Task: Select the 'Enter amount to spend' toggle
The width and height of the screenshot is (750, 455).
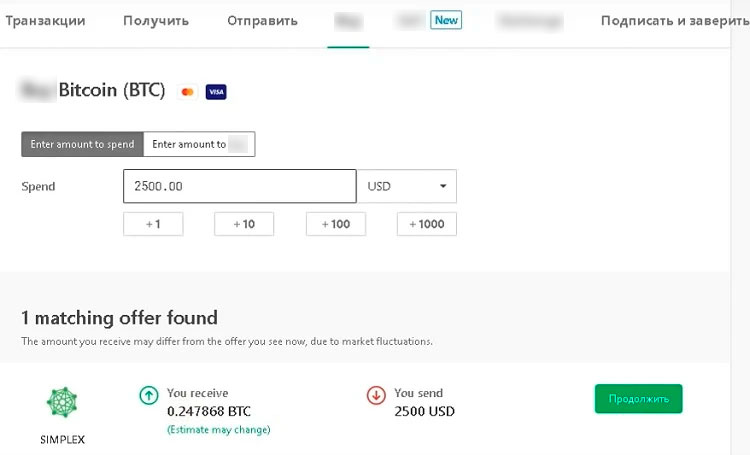Action: [x=82, y=144]
